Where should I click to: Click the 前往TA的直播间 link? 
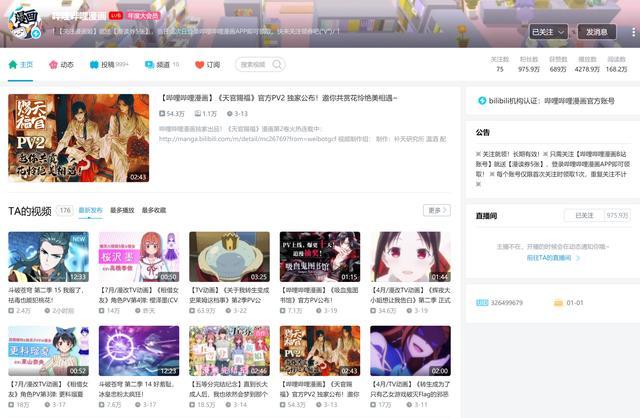click(553, 258)
